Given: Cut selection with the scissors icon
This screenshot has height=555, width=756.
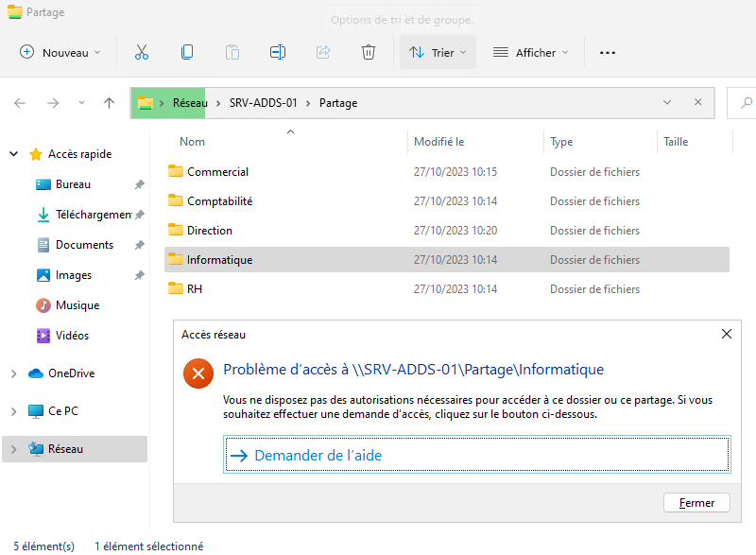Looking at the screenshot, I should 142,52.
